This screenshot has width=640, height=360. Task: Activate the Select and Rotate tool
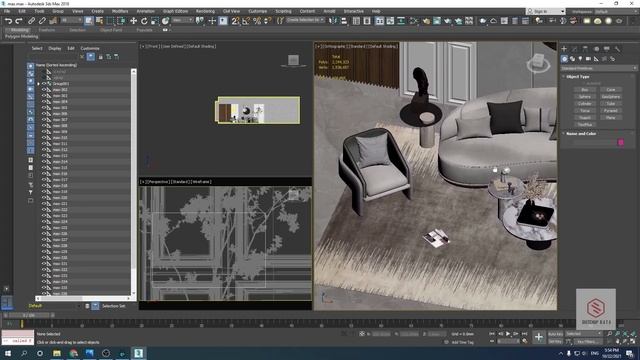click(x=144, y=21)
